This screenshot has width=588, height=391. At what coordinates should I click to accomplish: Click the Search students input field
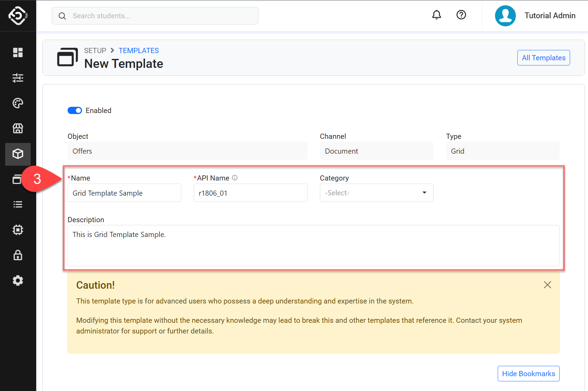[x=155, y=16]
